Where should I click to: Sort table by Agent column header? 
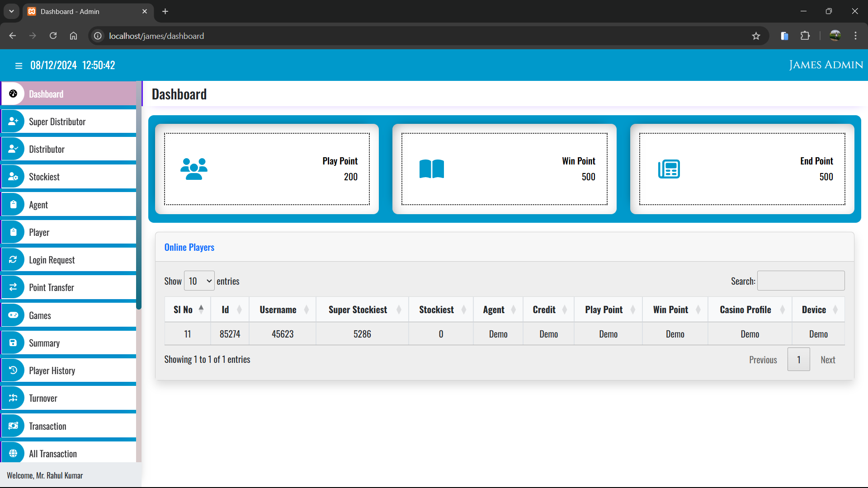point(498,310)
